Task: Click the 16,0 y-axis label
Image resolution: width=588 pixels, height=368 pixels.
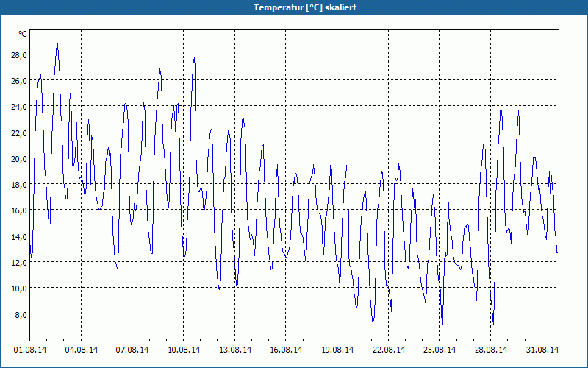Action: (19, 210)
